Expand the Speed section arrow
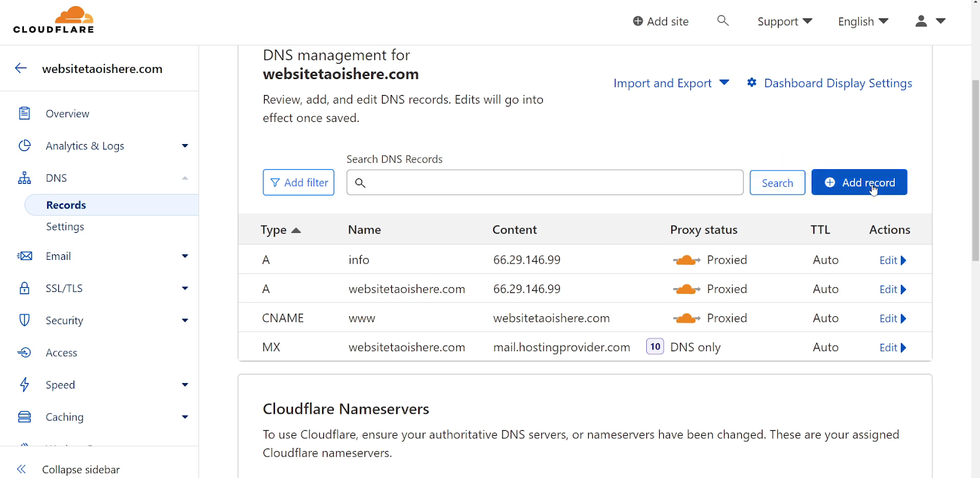This screenshot has height=478, width=980. 185,384
